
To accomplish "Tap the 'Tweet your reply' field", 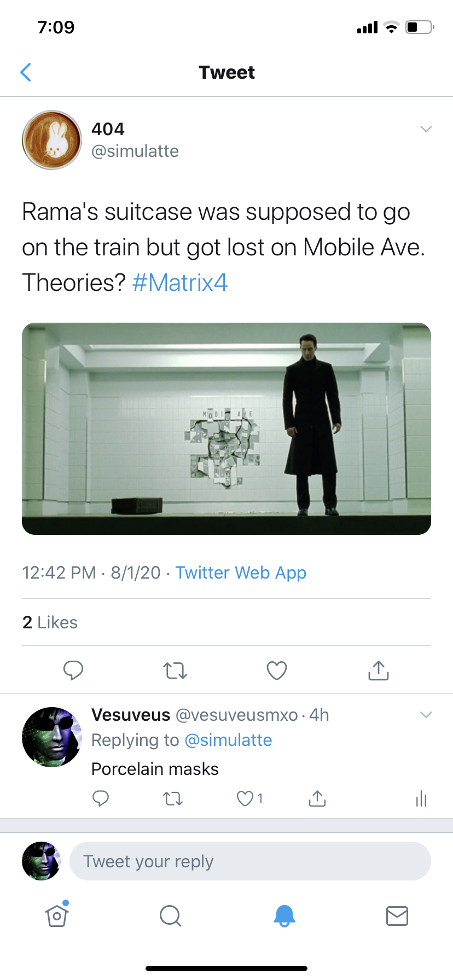I will click(x=250, y=861).
